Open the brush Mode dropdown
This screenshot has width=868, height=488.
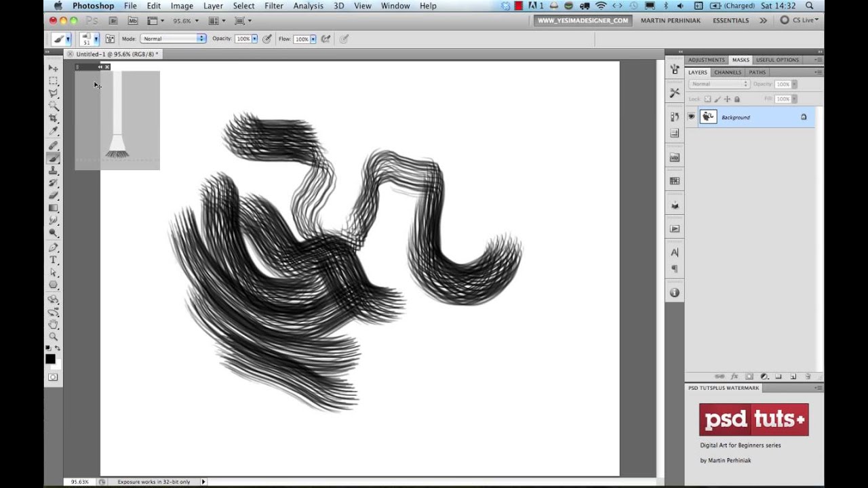(174, 39)
